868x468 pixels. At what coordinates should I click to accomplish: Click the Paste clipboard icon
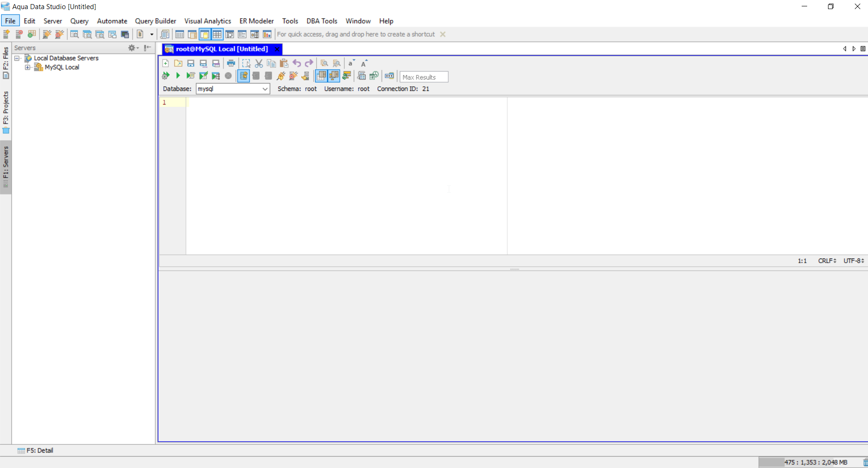click(284, 63)
